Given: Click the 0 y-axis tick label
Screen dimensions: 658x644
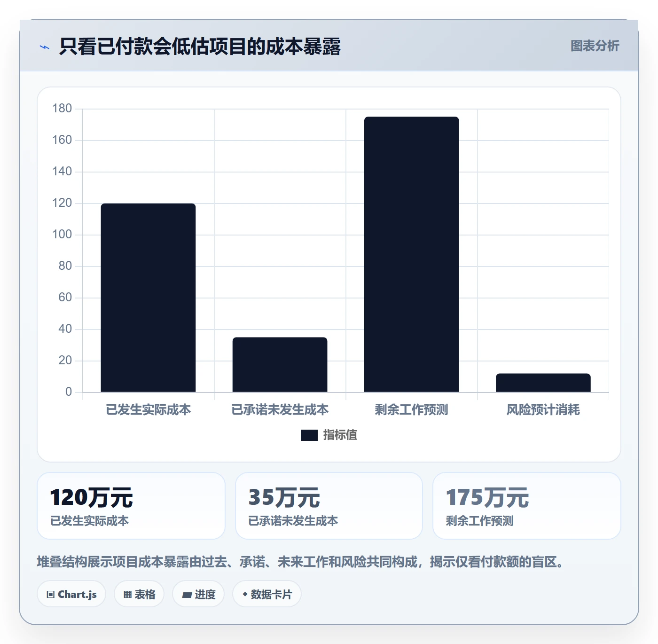Looking at the screenshot, I should pos(69,392).
